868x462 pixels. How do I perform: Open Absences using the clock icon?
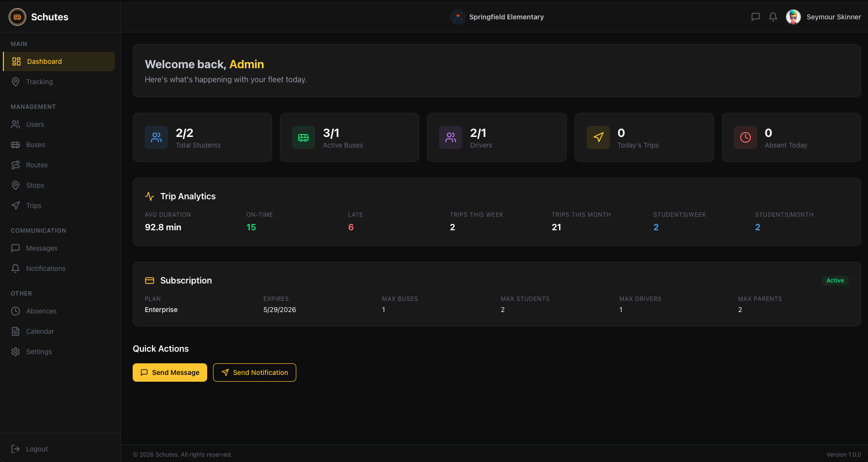point(15,311)
